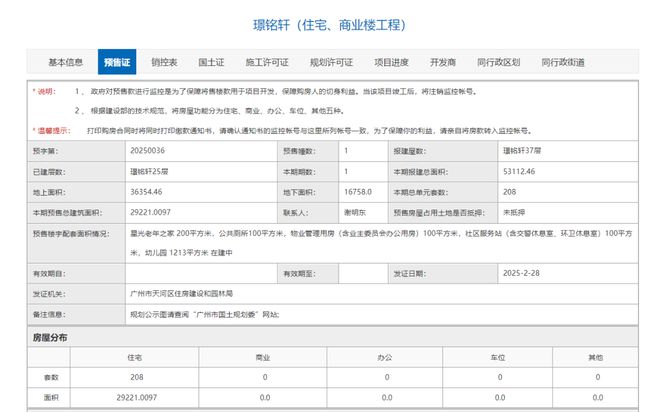Select the permit number 20250036
The height and width of the screenshot is (412, 660).
(147, 151)
